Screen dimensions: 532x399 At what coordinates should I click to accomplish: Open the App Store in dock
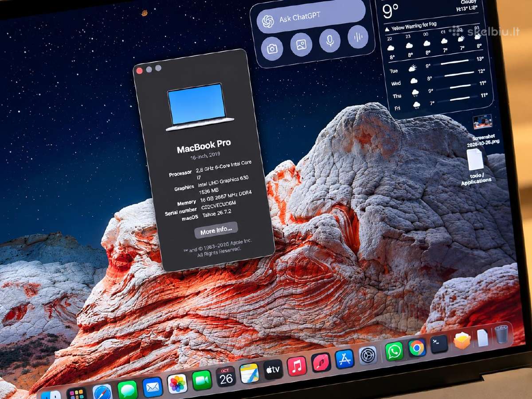click(344, 359)
